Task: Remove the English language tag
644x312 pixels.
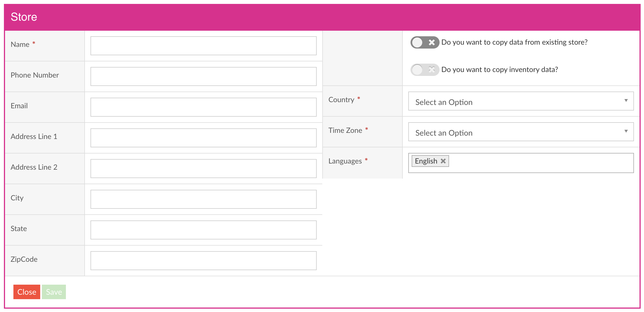Action: click(443, 161)
